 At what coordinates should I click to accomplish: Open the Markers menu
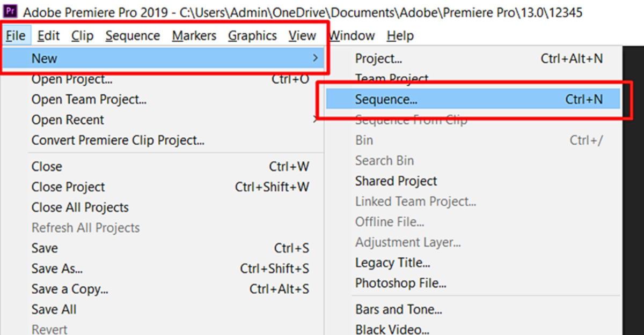click(x=194, y=36)
